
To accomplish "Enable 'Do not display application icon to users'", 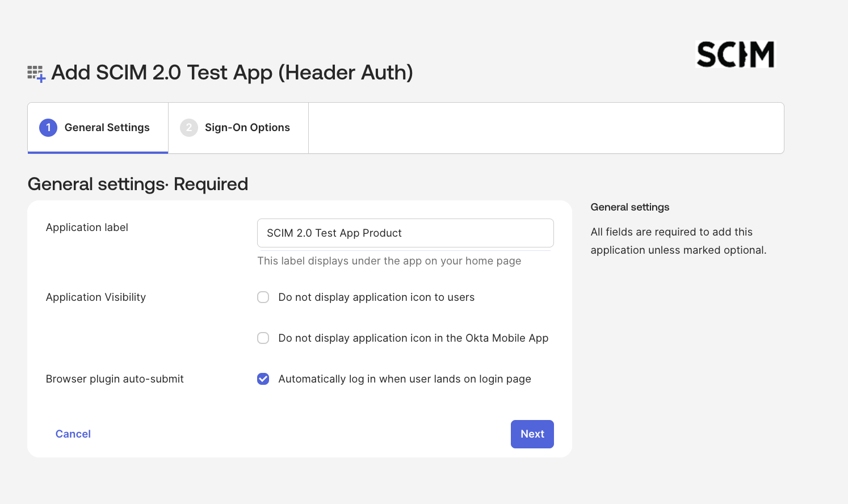I will click(263, 297).
